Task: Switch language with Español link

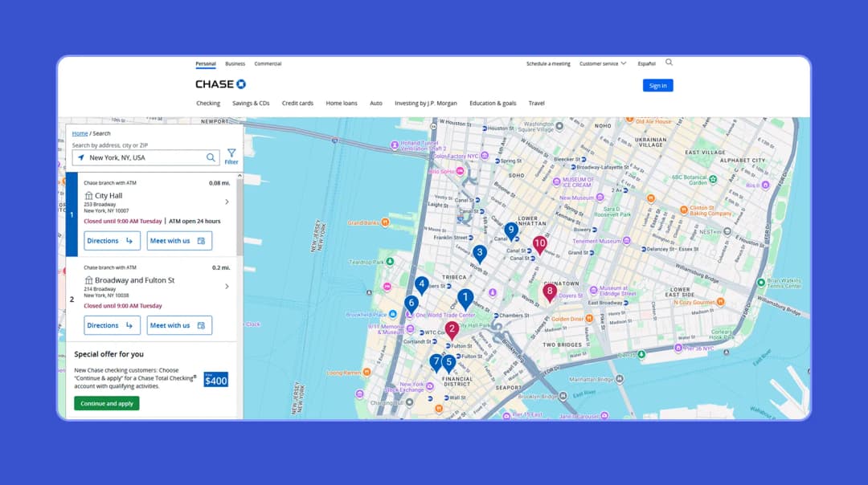Action: pyautogui.click(x=646, y=63)
